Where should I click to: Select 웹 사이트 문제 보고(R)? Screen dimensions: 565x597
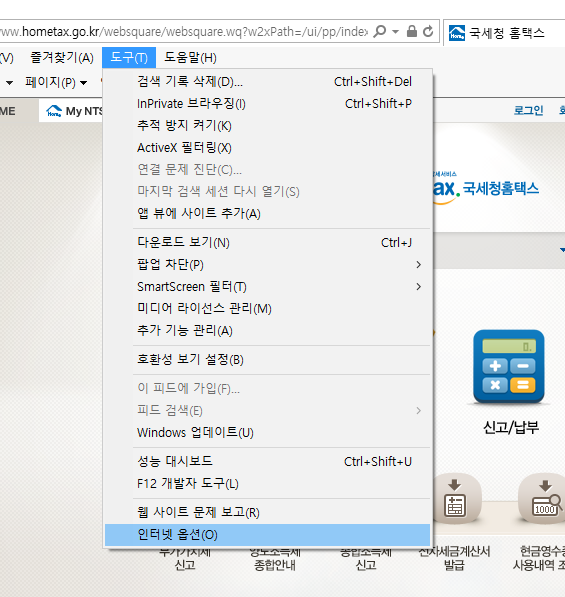(268, 512)
